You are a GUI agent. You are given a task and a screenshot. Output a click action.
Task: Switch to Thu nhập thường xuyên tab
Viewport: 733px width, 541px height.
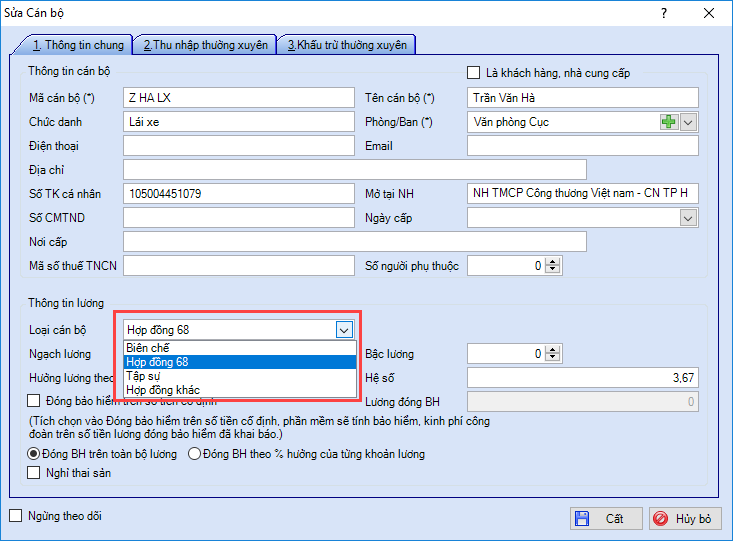[205, 45]
